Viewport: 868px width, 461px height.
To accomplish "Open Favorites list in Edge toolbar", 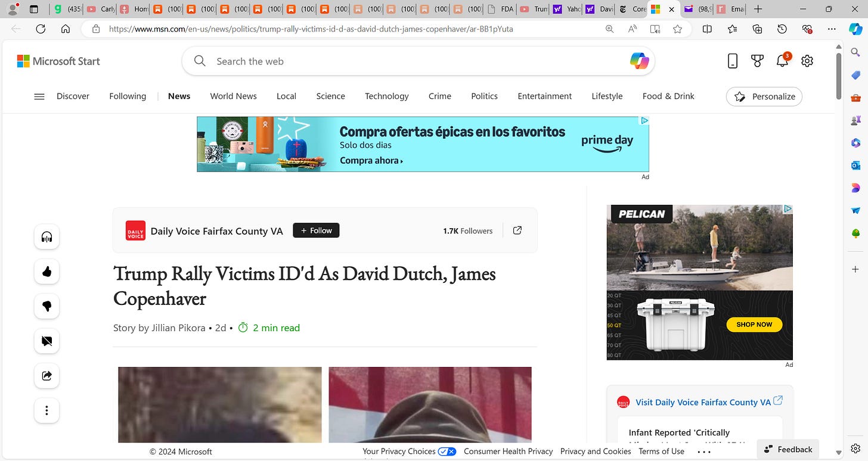I will [x=732, y=29].
